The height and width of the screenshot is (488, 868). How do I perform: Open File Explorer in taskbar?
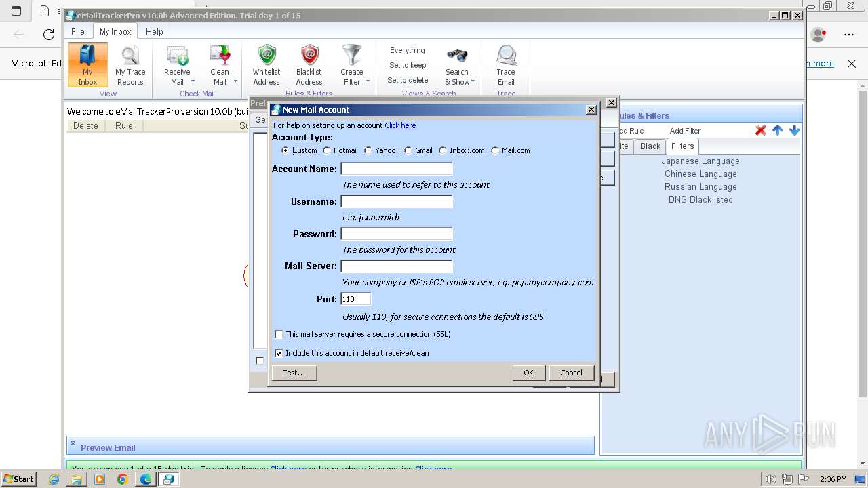[77, 479]
